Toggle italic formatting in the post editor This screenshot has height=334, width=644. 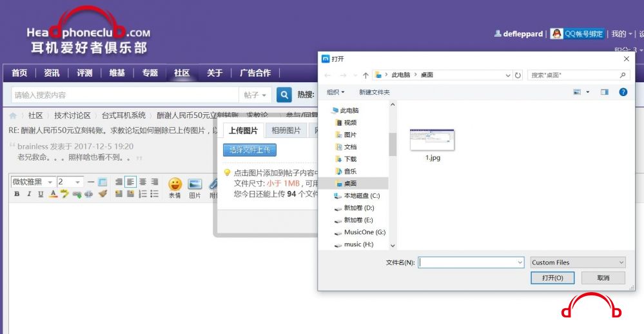click(29, 194)
